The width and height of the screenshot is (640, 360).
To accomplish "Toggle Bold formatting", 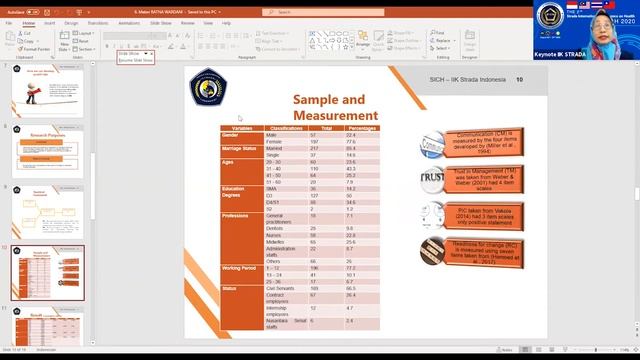I will (107, 47).
